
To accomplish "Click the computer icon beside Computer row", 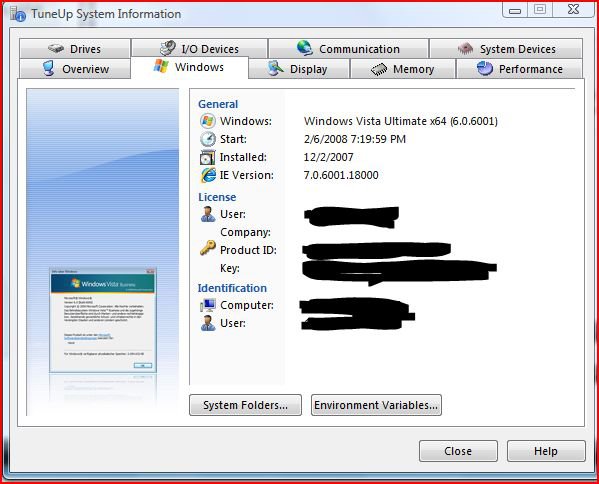I will tap(208, 305).
